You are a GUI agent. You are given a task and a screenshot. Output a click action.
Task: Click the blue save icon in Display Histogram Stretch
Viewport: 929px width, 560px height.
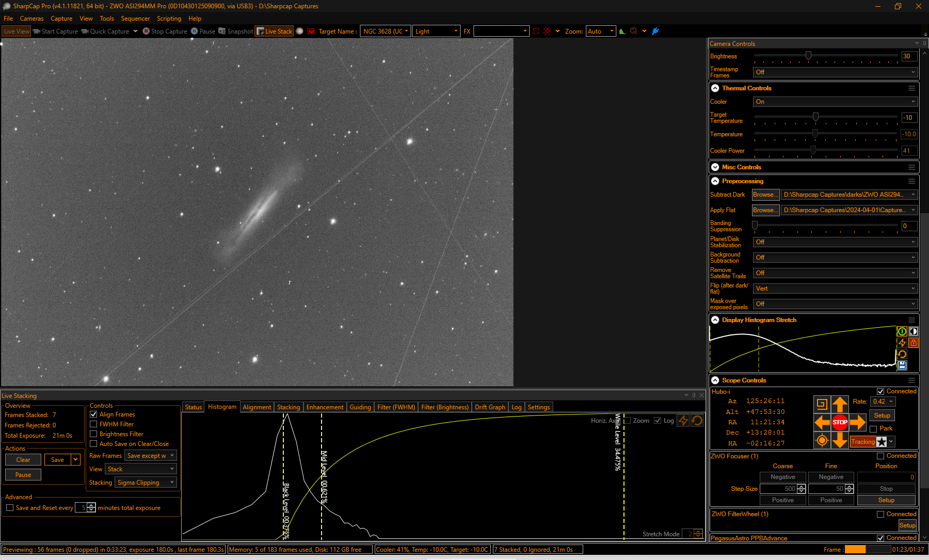(902, 365)
